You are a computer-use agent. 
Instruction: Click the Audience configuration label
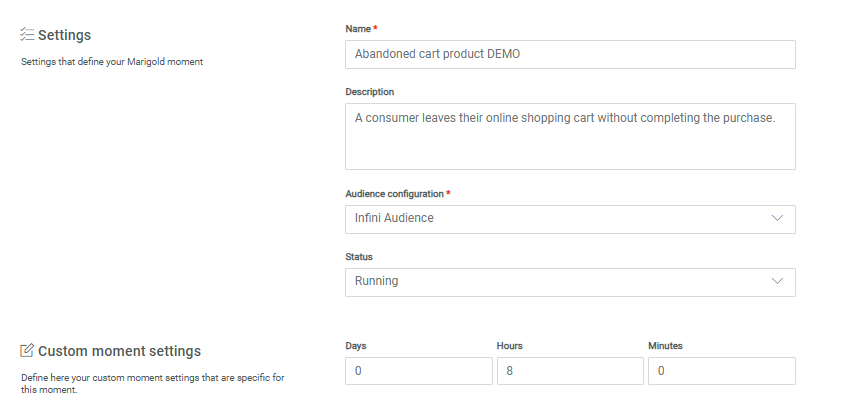393,193
